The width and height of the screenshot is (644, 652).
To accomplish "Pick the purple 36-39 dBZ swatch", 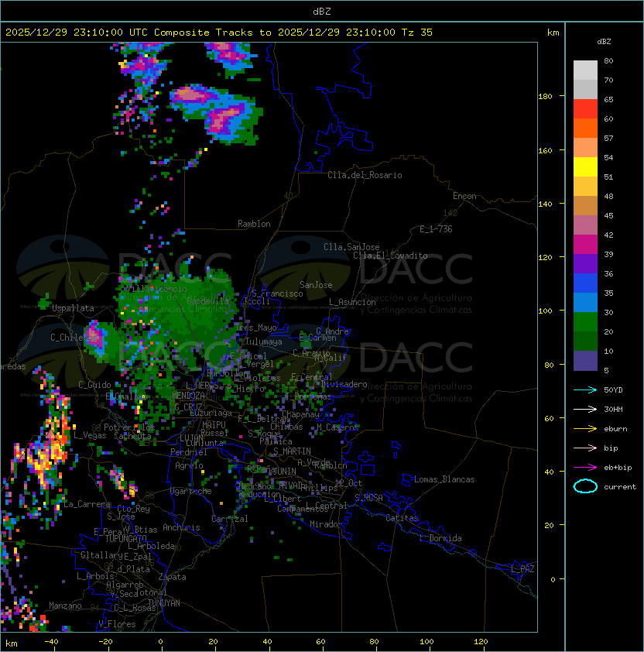I will tap(585, 264).
